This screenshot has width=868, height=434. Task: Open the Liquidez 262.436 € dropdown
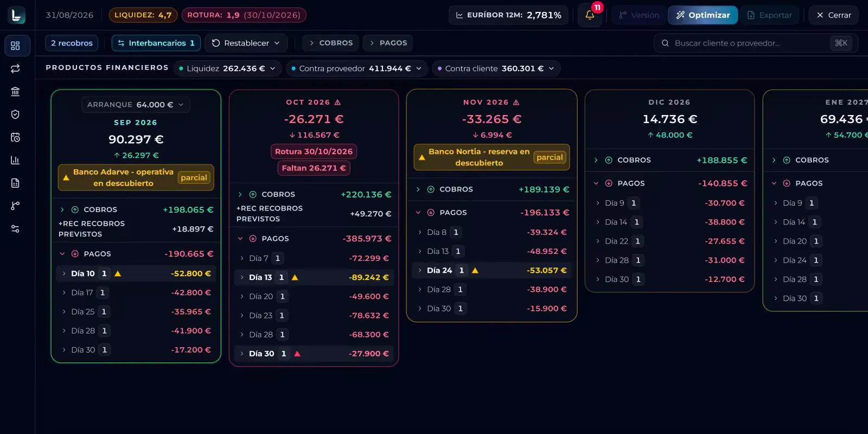227,68
